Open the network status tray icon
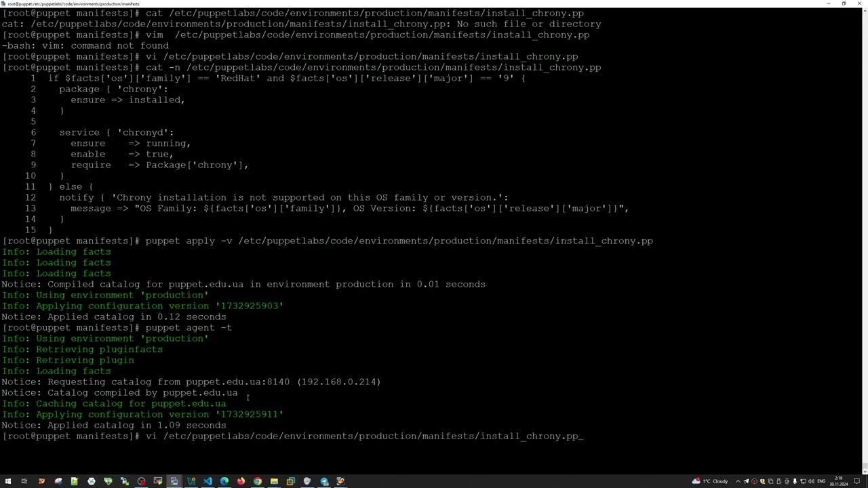Image resolution: width=868 pixels, height=488 pixels. tap(803, 481)
